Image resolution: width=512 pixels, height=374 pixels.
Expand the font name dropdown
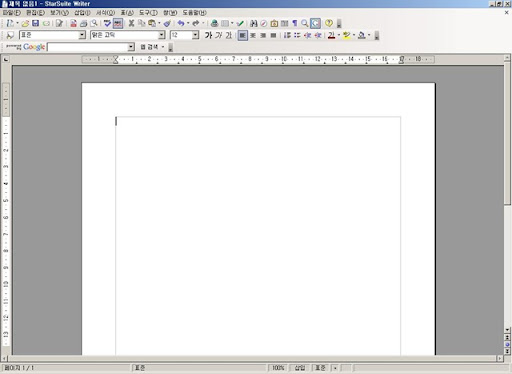point(162,35)
